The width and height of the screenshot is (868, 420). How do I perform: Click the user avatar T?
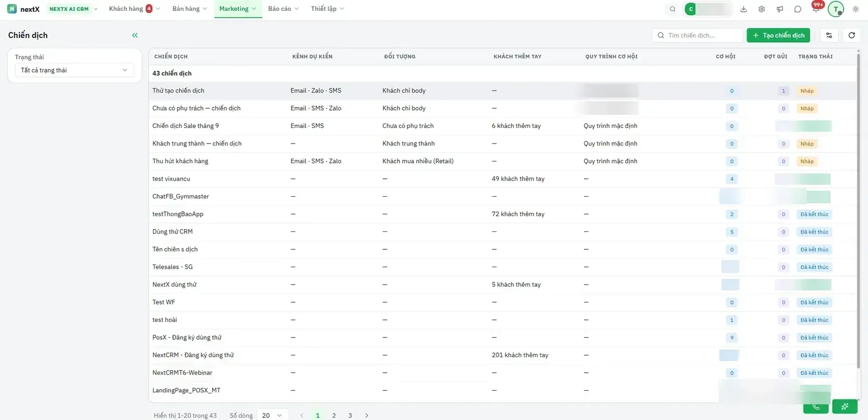(836, 9)
